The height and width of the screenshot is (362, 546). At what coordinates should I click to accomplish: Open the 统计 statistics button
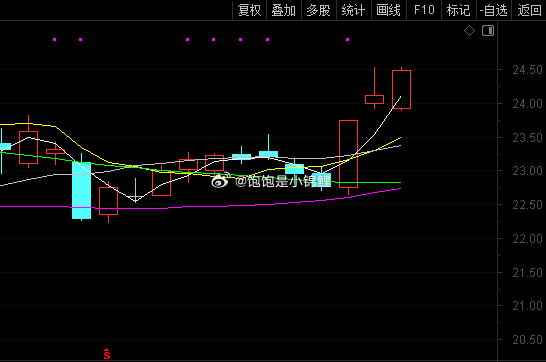point(354,10)
